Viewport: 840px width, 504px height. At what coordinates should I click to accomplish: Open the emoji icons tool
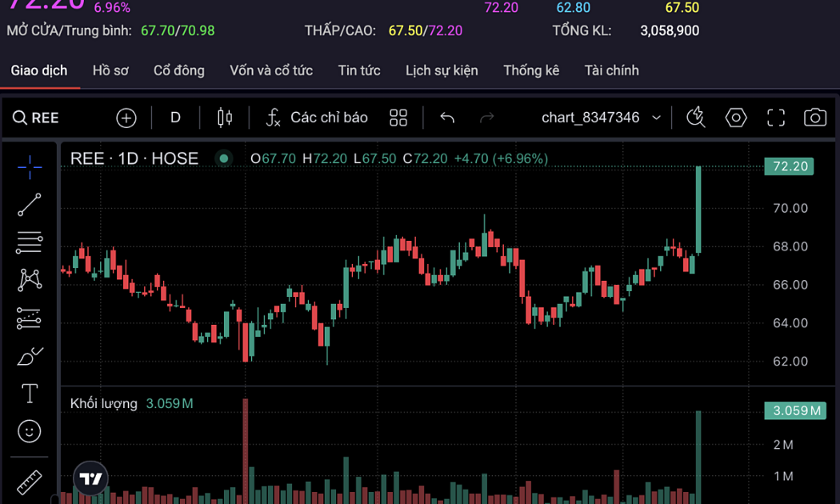pos(30,432)
